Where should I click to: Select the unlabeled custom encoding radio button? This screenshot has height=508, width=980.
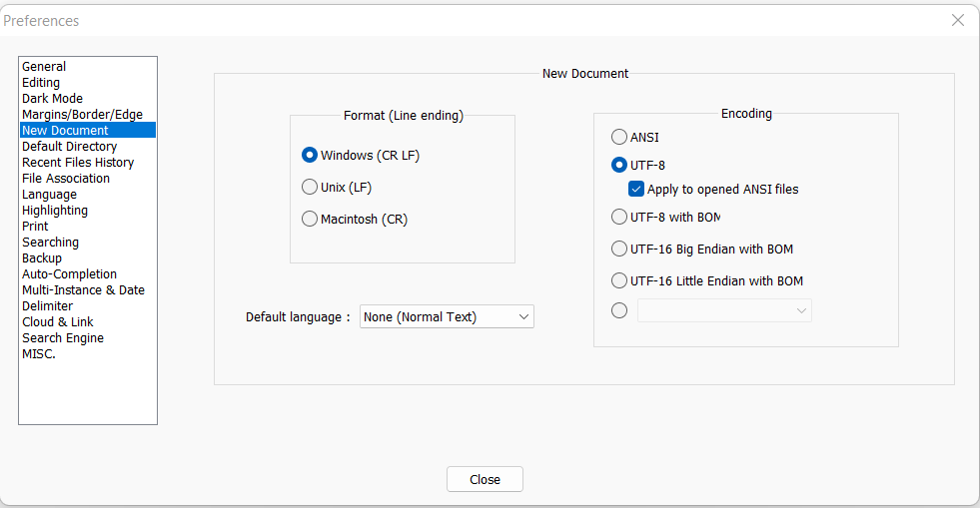pyautogui.click(x=619, y=310)
